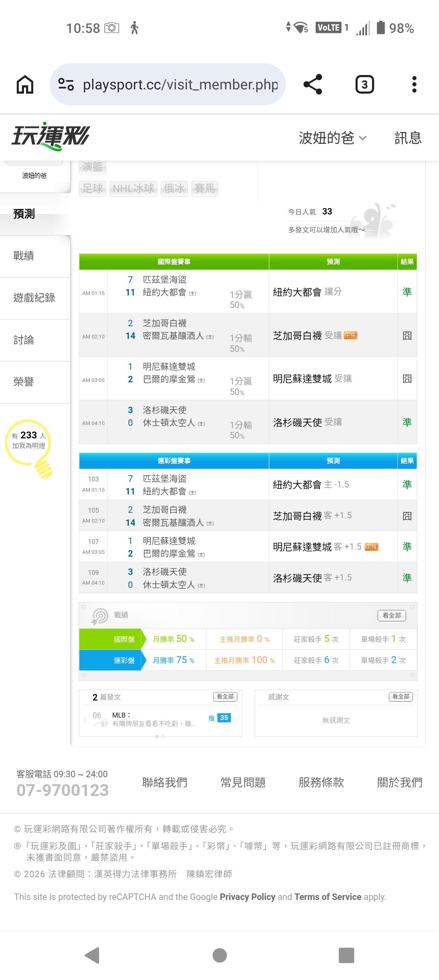Tap the 玩運彩 logo
The height and width of the screenshot is (980, 439).
pyautogui.click(x=50, y=136)
